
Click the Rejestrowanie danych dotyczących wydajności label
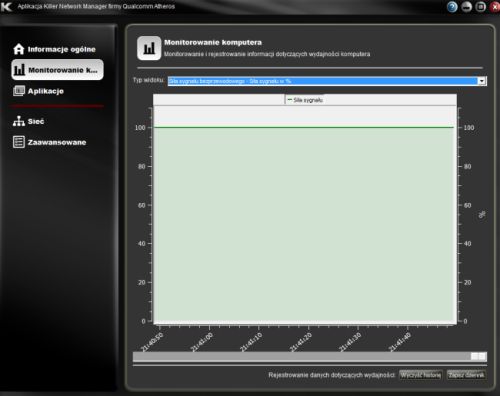(x=332, y=375)
